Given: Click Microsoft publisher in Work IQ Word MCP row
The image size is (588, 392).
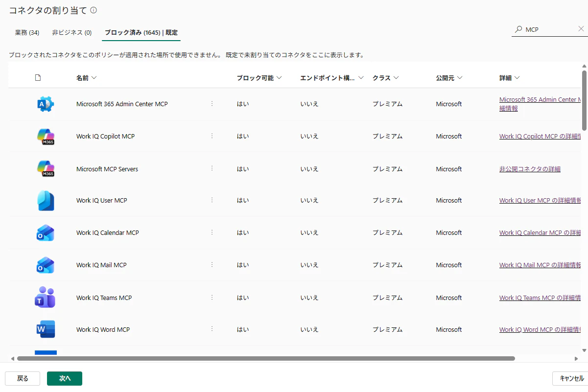Looking at the screenshot, I should [449, 329].
